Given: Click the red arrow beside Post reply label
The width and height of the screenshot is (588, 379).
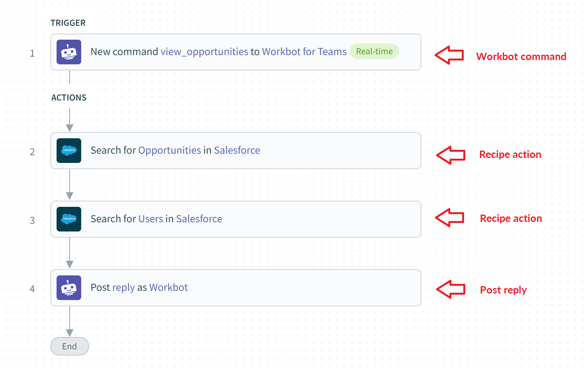Looking at the screenshot, I should point(451,289).
